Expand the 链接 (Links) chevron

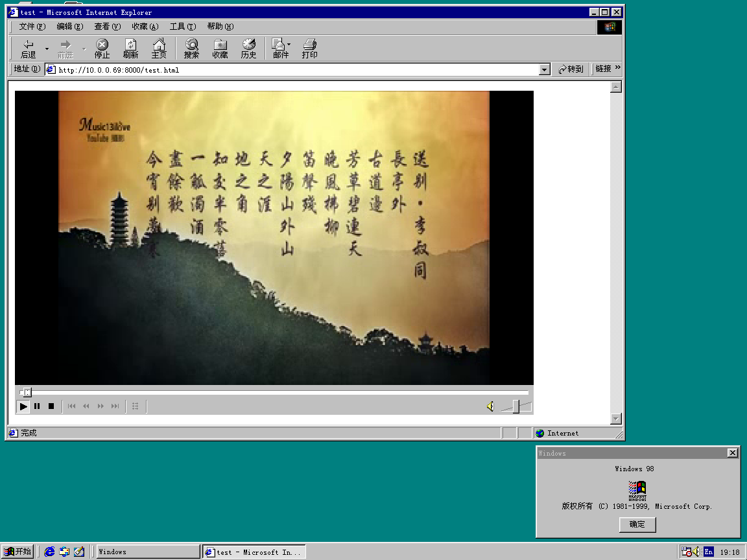(617, 68)
